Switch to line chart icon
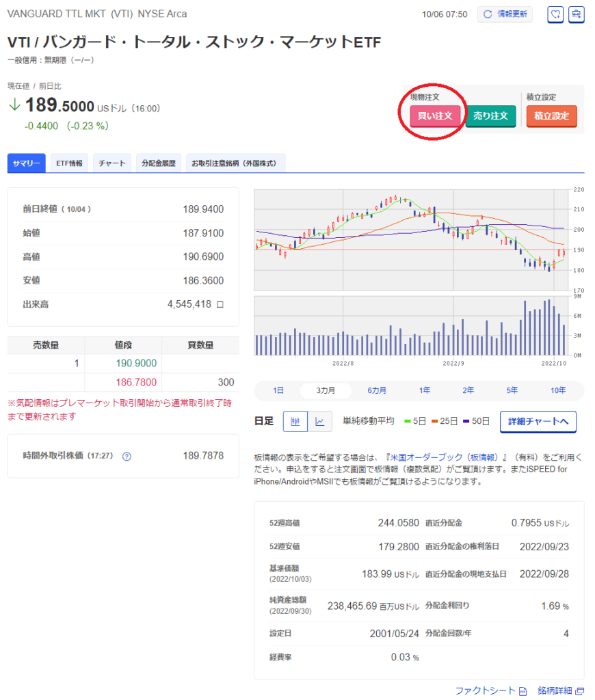The image size is (595, 700). click(x=317, y=421)
